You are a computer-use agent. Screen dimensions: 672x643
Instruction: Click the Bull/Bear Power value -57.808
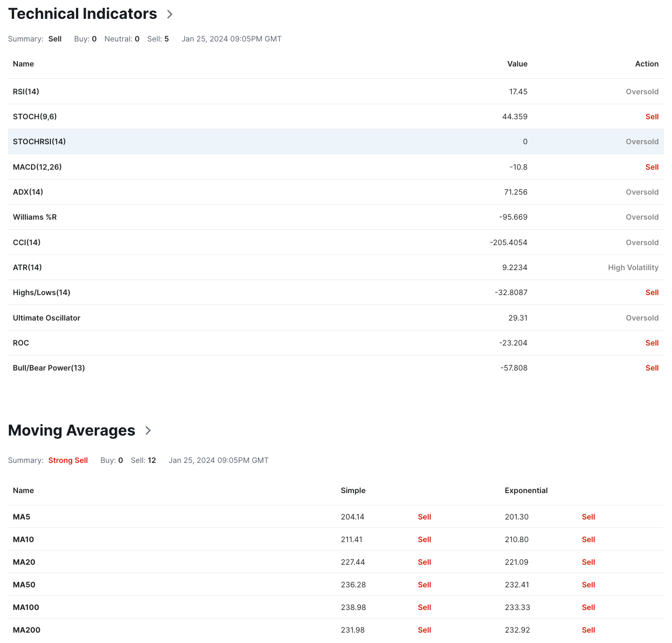click(514, 368)
